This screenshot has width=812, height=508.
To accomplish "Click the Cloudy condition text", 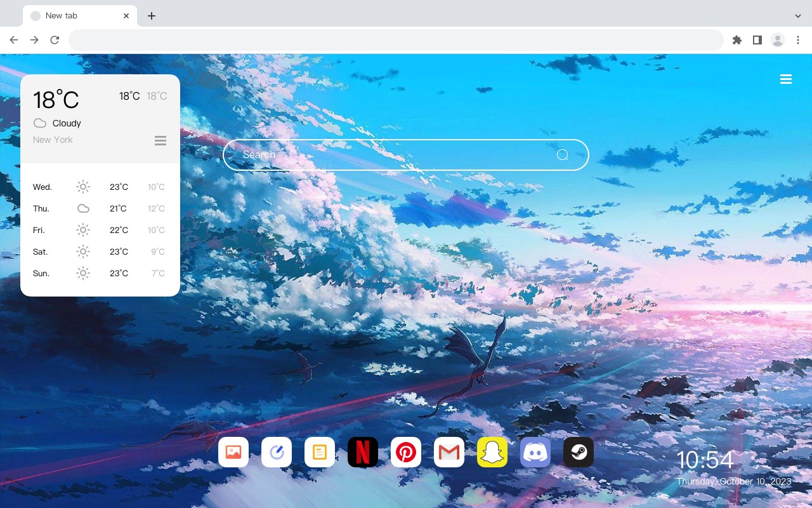I will click(67, 123).
